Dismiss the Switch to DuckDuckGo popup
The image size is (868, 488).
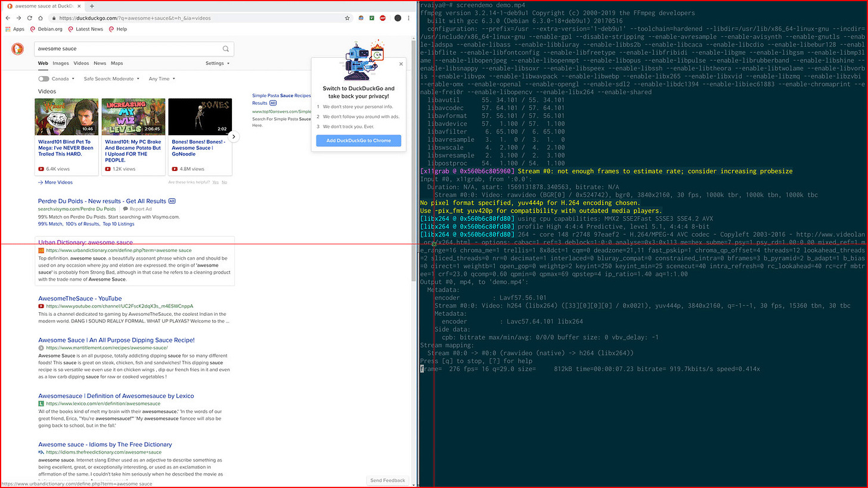click(x=401, y=64)
